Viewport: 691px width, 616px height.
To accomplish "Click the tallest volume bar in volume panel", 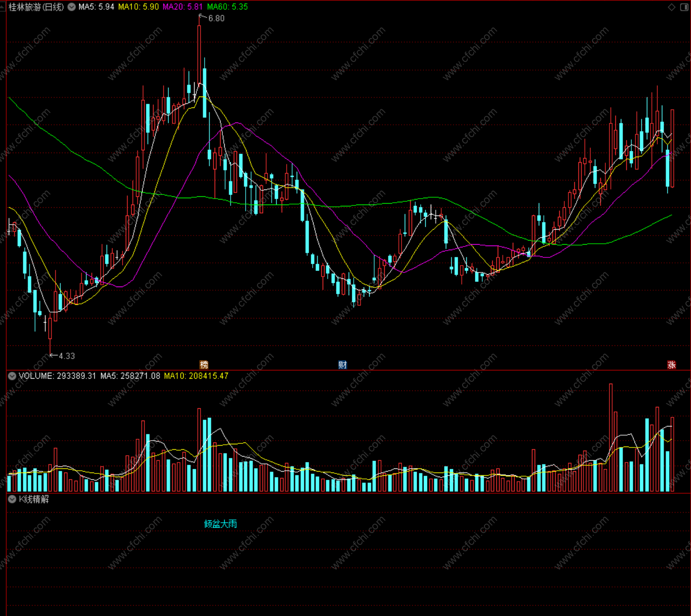I will [x=611, y=437].
